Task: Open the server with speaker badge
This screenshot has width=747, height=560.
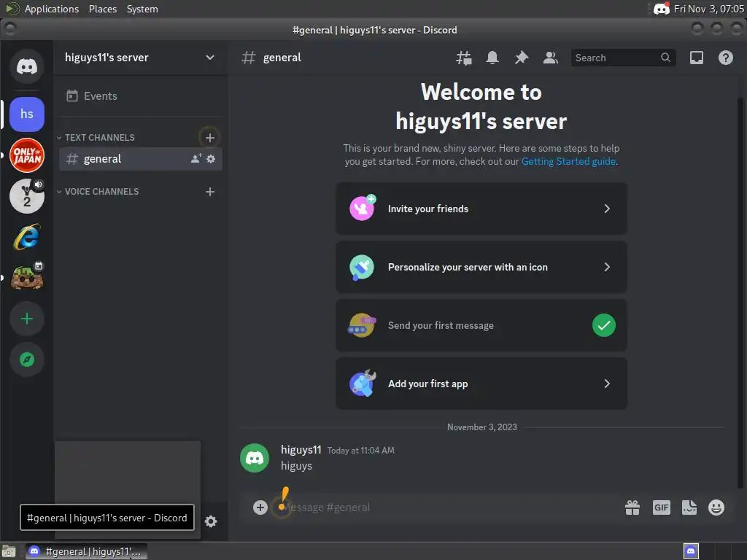Action: (27, 196)
